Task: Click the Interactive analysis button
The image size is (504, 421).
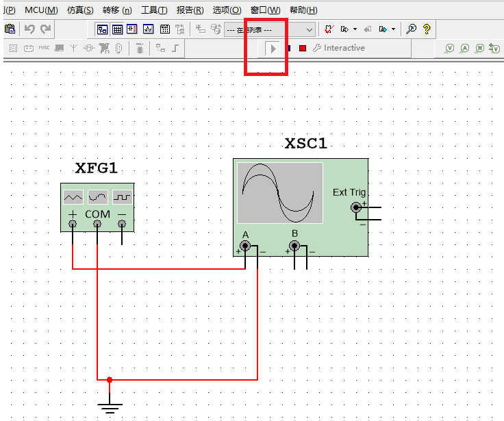Action: point(340,49)
